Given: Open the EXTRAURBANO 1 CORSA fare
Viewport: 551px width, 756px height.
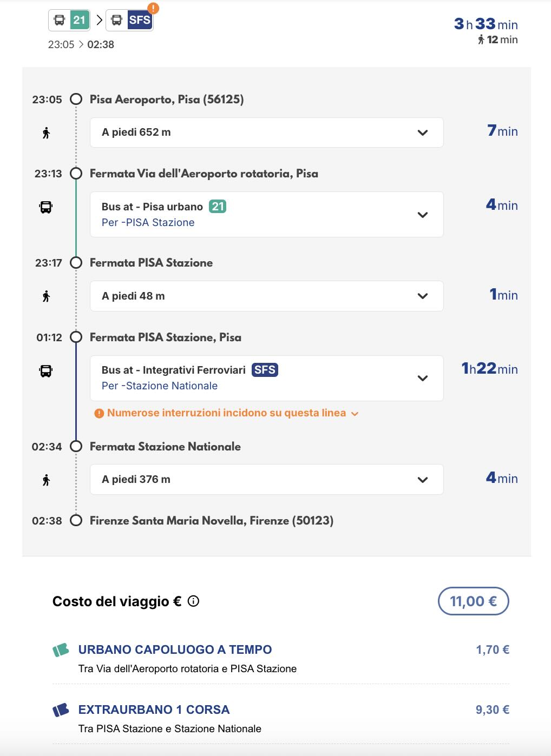Looking at the screenshot, I should tap(154, 709).
